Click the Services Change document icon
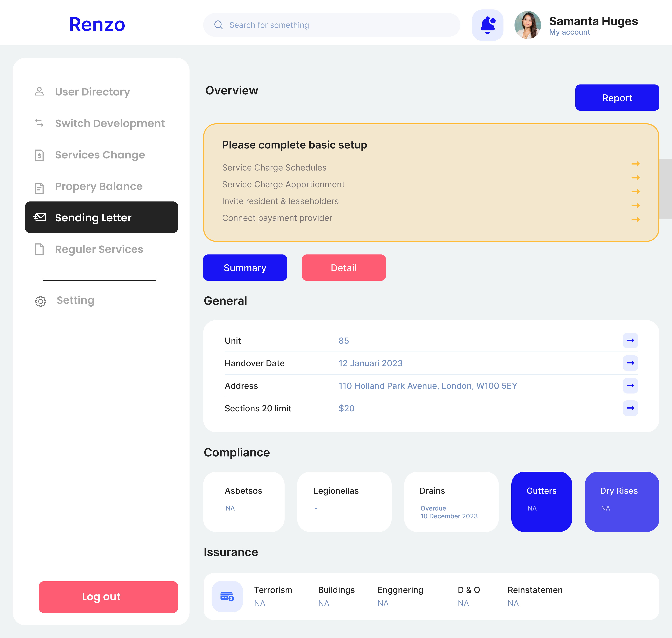The height and width of the screenshot is (638, 672). [40, 155]
